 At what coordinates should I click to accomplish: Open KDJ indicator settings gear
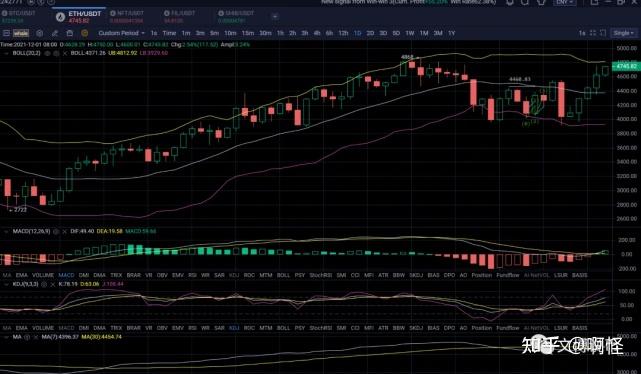[44, 284]
